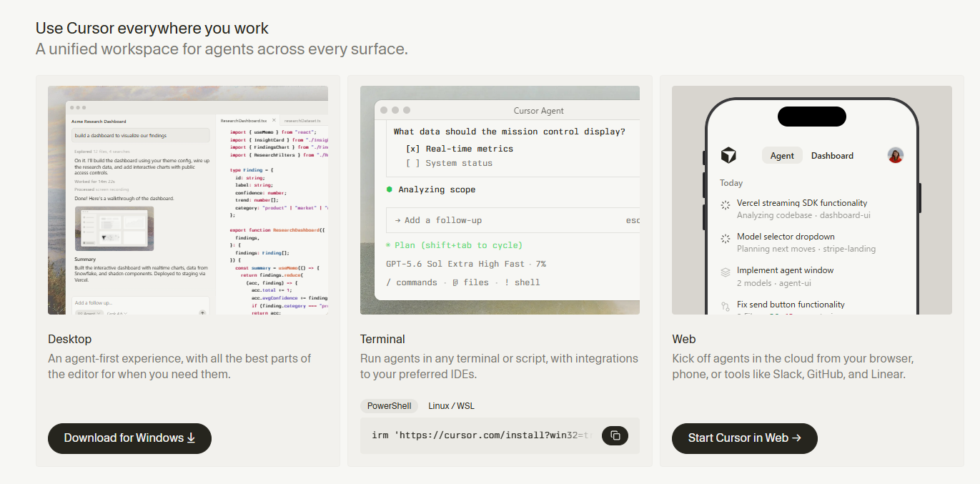Screen dimensions: 980x484
Task: Click the green dot beside Analyzing scope
Action: tap(390, 189)
